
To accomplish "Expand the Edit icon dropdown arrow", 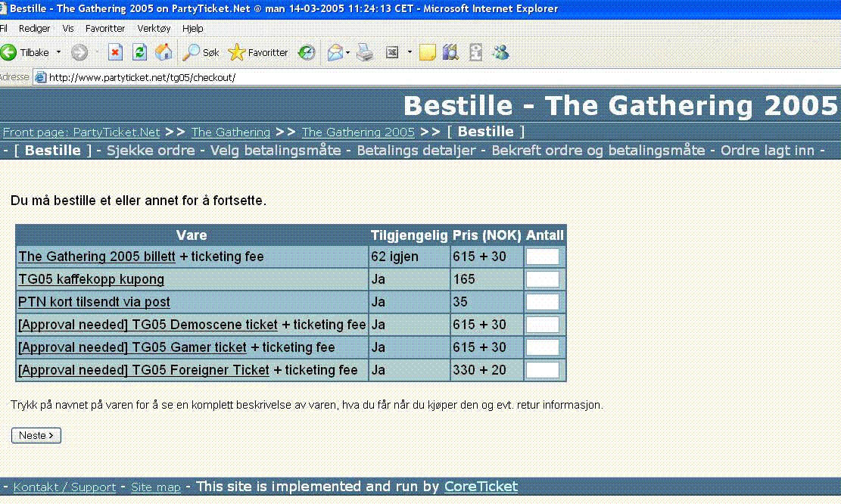I will [x=410, y=52].
